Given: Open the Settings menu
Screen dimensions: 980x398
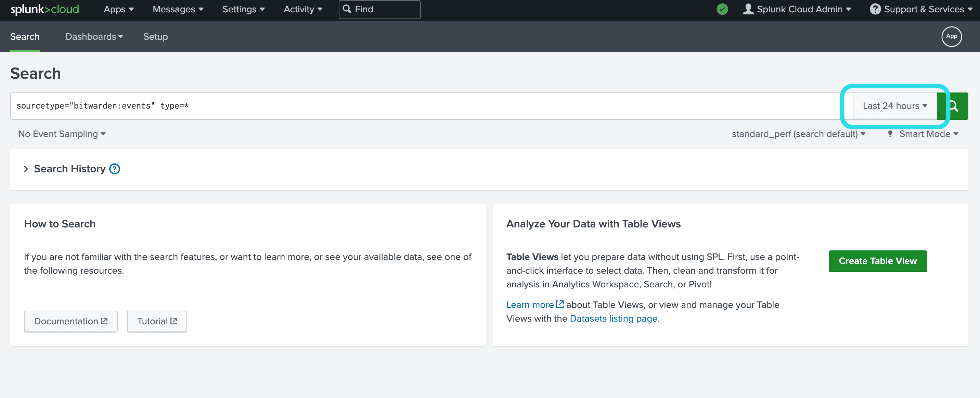Looking at the screenshot, I should click(x=243, y=9).
